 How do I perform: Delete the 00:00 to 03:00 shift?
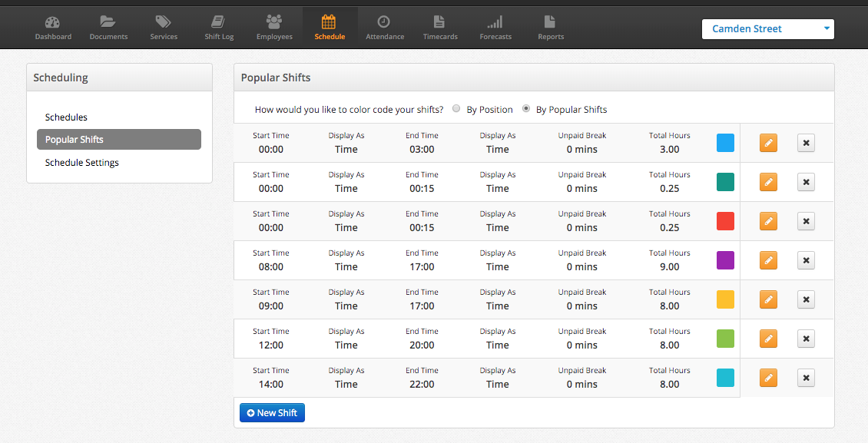pos(806,143)
